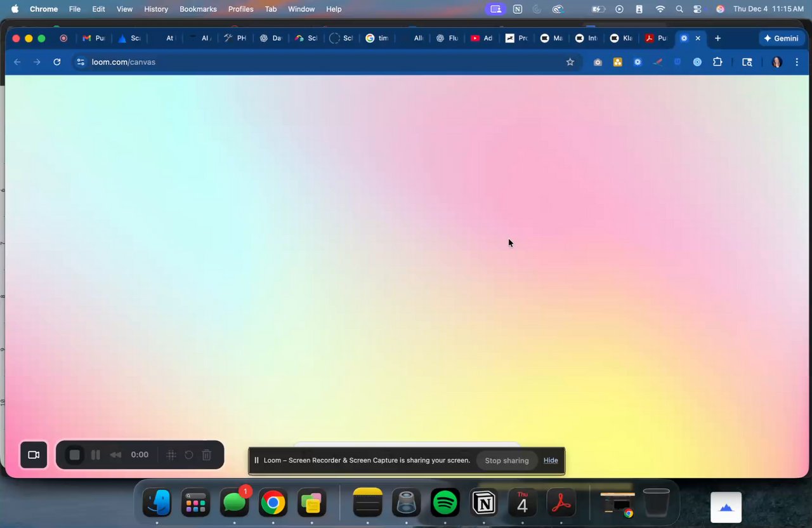Open the Profiles menu
Screen dimensions: 812x528
point(241,9)
